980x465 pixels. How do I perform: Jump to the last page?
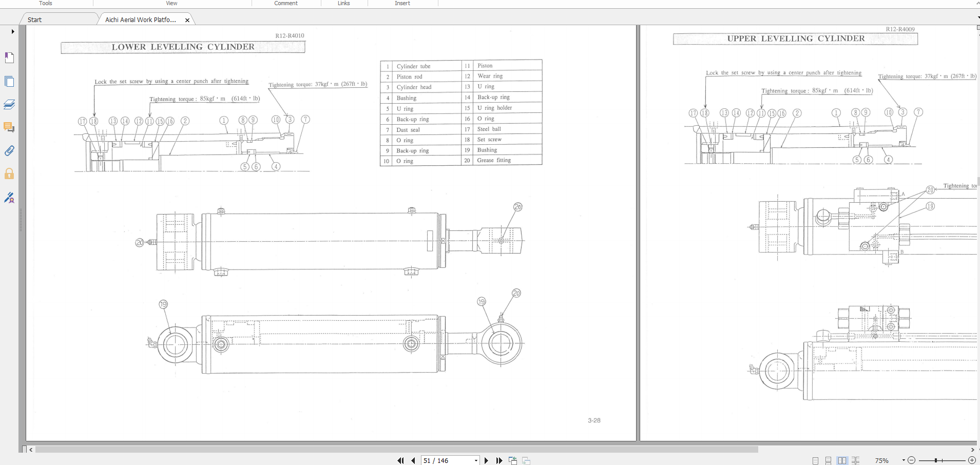pos(499,460)
